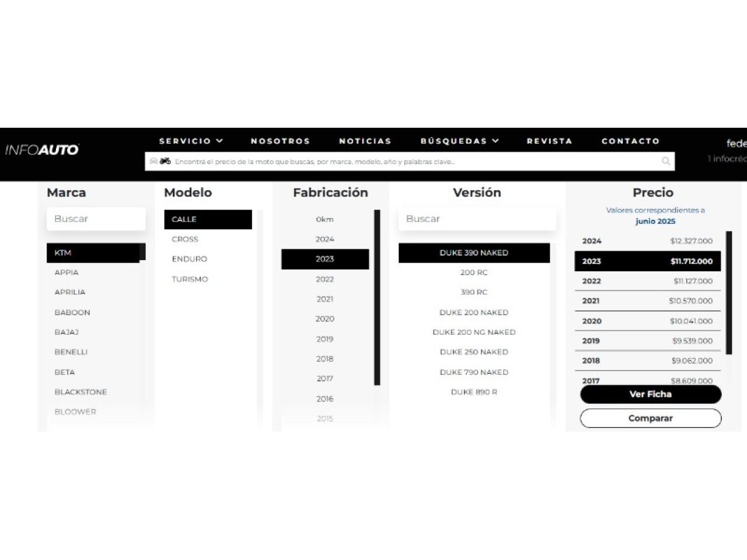Viewport: 747px width, 560px height.
Task: Select 200 RC version
Action: (474, 272)
